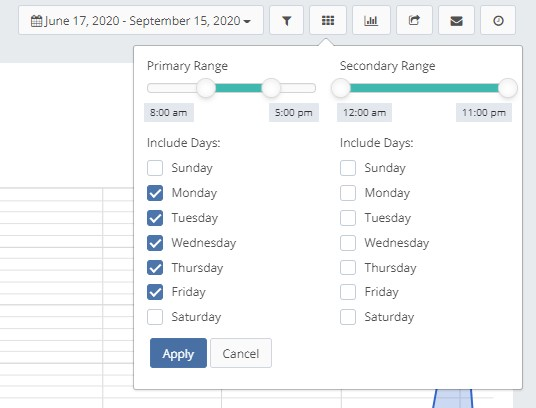This screenshot has width=536, height=408.
Task: Enable Sunday in Primary Range days
Action: tap(155, 168)
